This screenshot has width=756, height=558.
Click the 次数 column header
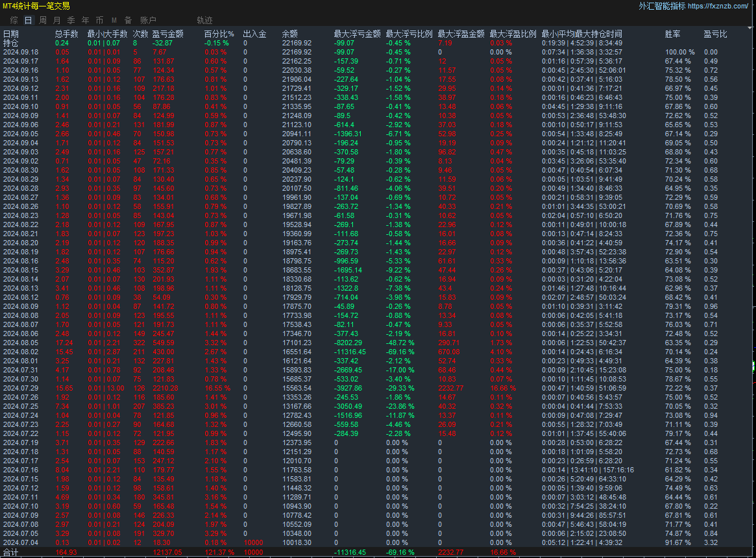tap(140, 34)
